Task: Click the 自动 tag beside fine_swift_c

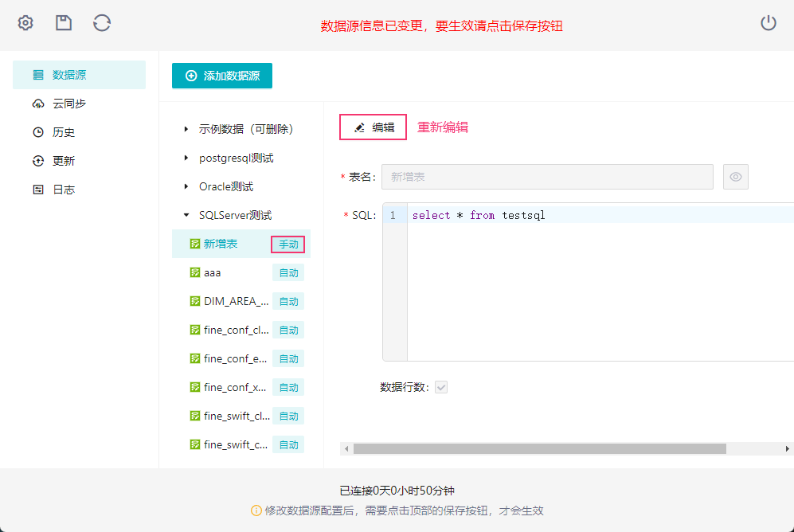Action: pos(288,445)
